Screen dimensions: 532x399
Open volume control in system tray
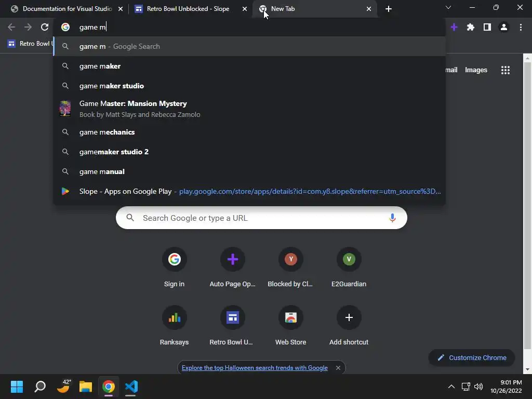(x=478, y=387)
